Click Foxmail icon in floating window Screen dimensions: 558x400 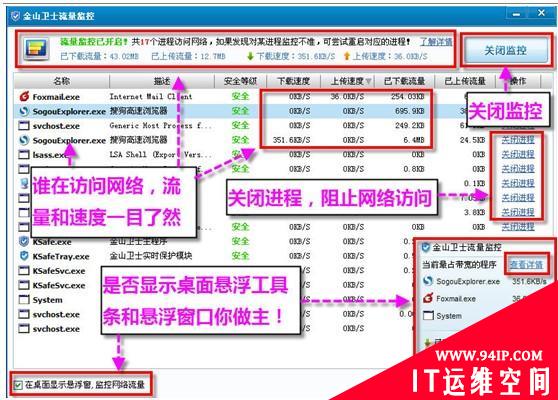pyautogui.click(x=428, y=298)
